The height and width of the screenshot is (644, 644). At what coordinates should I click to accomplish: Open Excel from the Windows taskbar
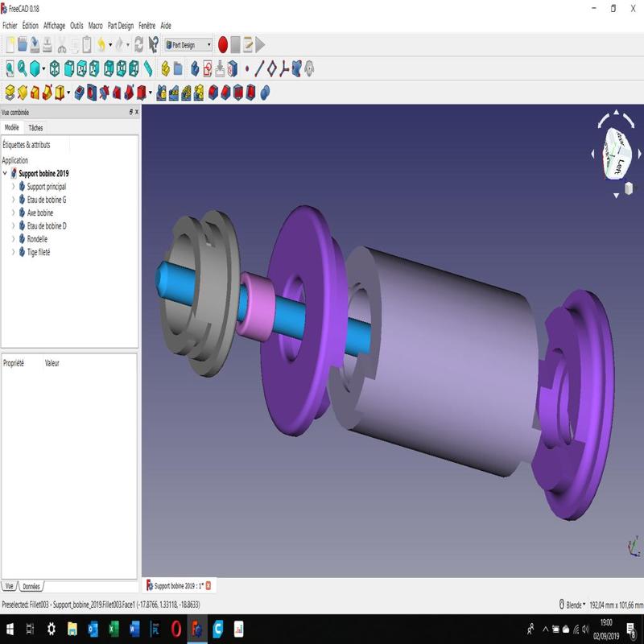pos(114,629)
